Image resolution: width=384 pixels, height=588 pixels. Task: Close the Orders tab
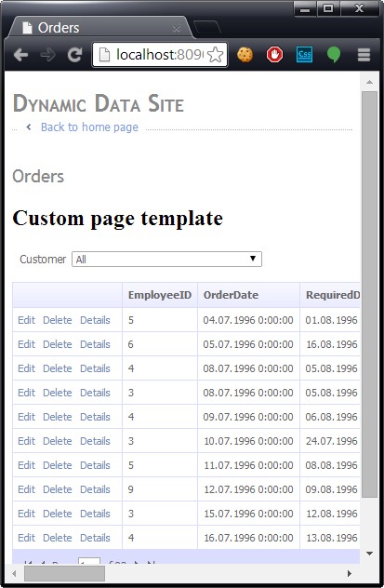(177, 29)
